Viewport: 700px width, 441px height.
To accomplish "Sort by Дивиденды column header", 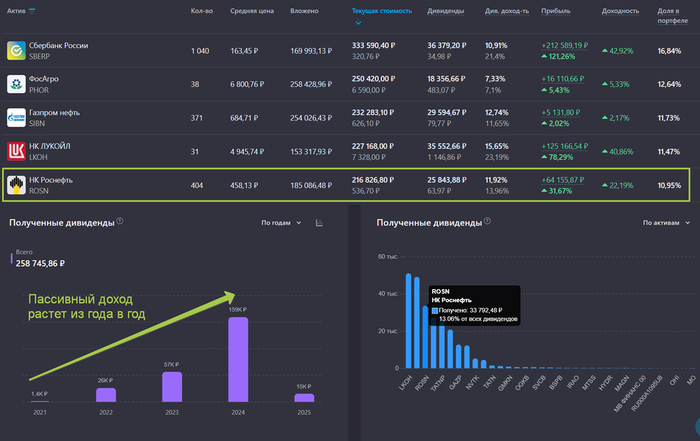I will click(444, 11).
